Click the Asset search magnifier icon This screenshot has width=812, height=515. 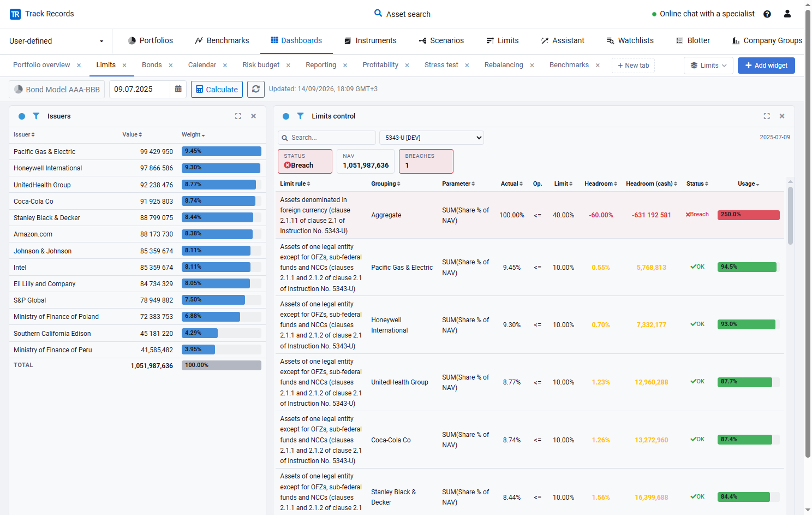(378, 13)
